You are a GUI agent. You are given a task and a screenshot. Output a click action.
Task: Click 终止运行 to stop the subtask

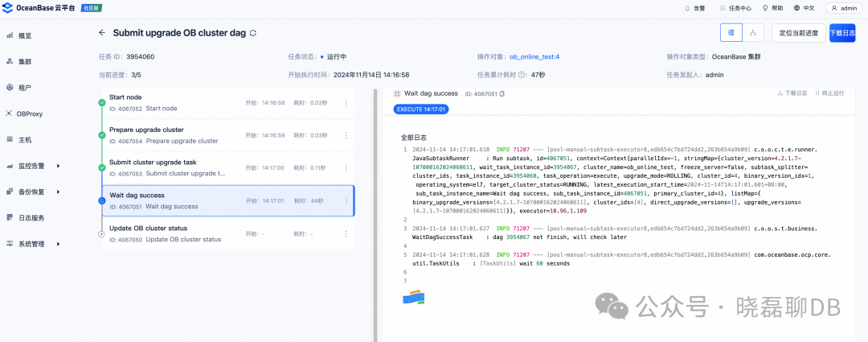pos(829,93)
